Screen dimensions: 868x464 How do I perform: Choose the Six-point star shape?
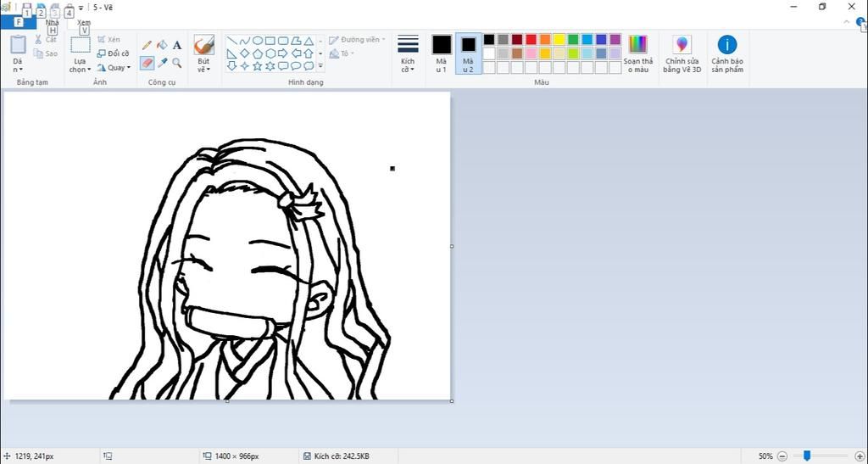pos(270,66)
